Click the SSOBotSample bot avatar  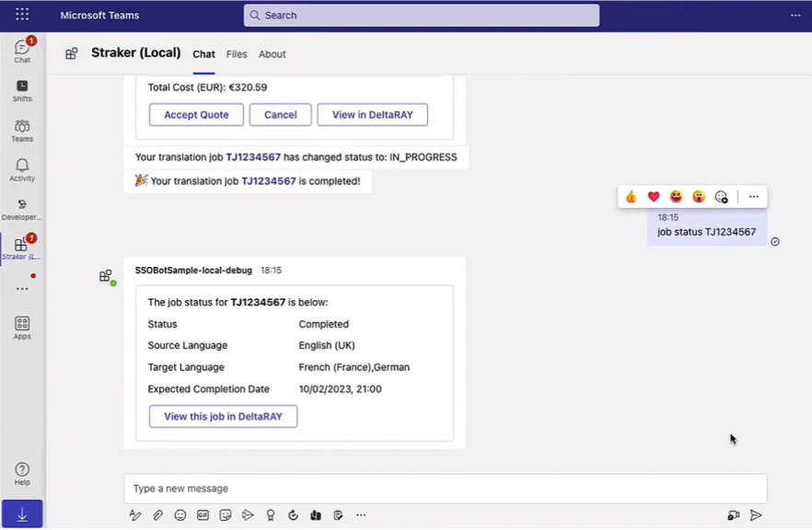coord(106,276)
